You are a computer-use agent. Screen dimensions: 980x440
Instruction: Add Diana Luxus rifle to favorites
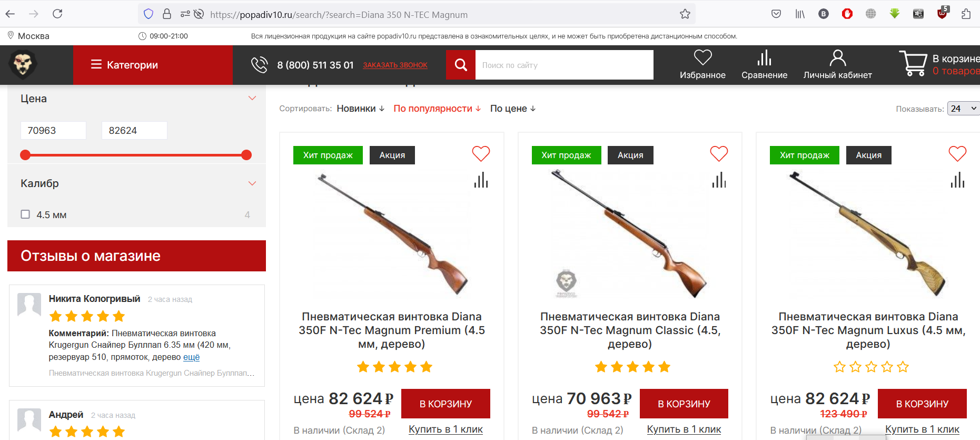tap(957, 154)
